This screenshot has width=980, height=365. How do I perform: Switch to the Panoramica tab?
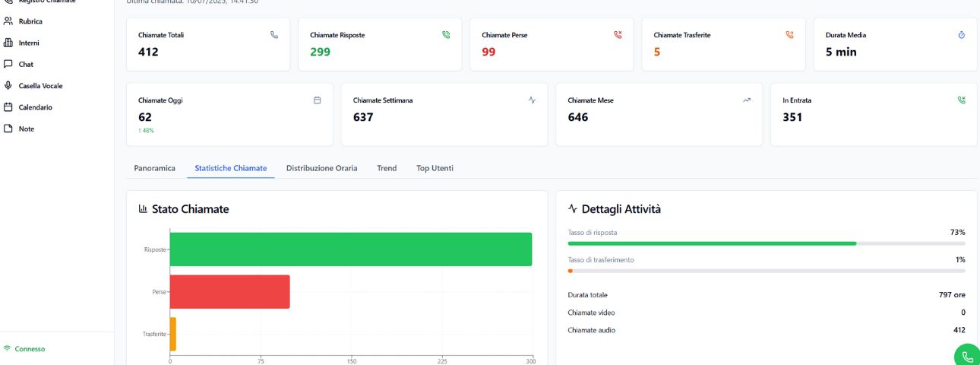coord(154,168)
